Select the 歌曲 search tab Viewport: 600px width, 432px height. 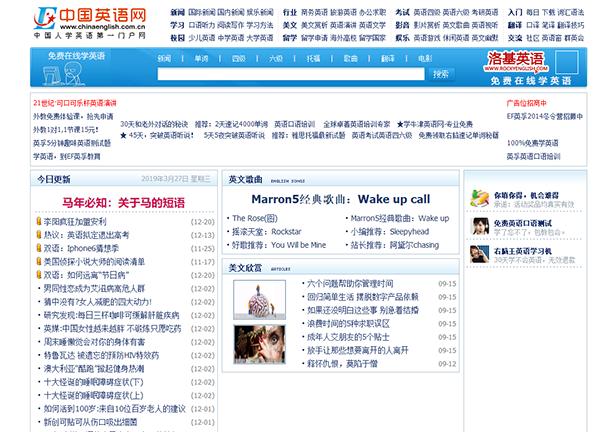click(x=350, y=59)
